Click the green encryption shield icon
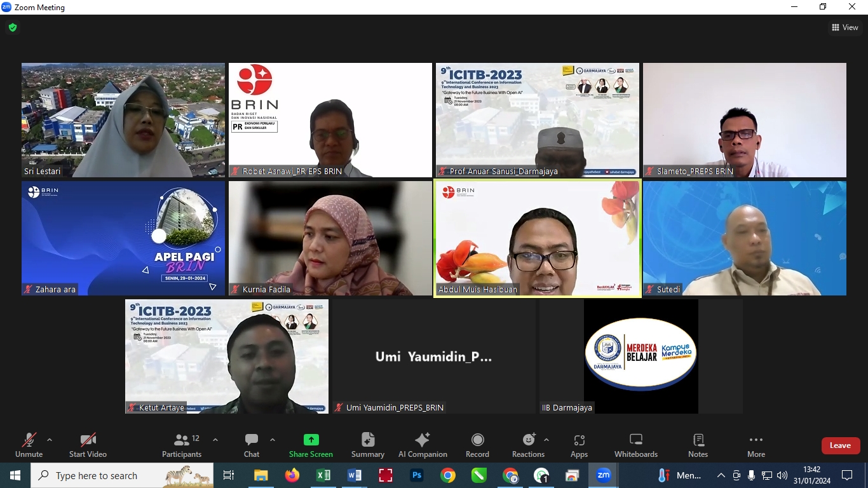Viewport: 868px width, 488px height. pos(13,27)
